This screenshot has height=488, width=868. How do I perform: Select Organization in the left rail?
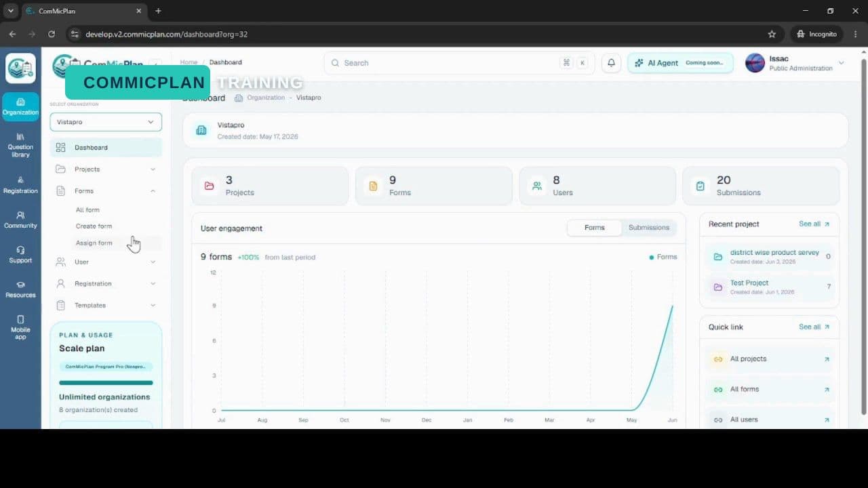coord(20,106)
